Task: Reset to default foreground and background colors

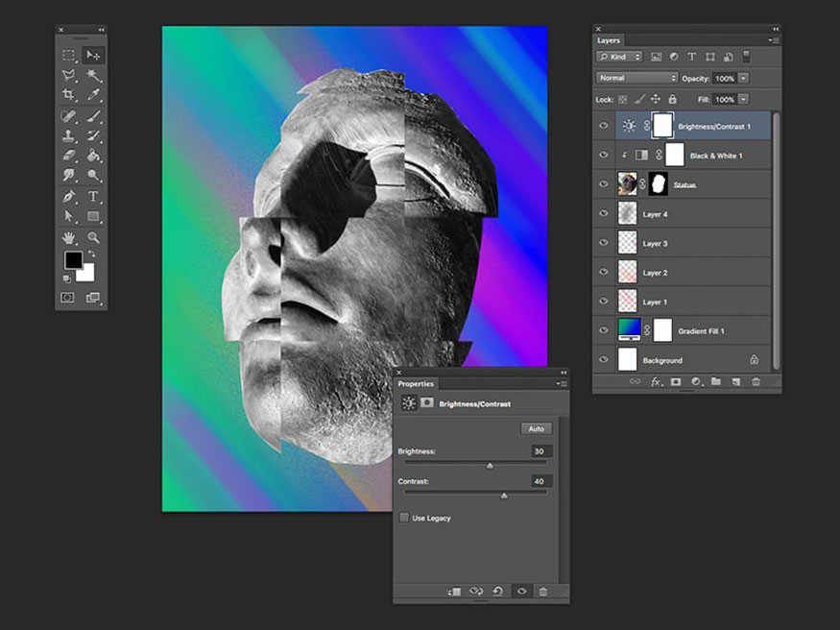Action: [x=67, y=279]
